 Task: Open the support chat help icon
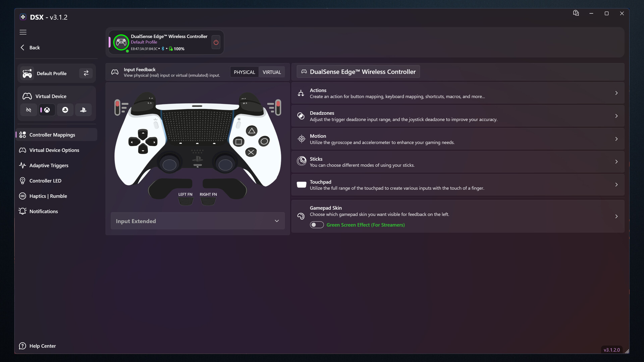(576, 13)
